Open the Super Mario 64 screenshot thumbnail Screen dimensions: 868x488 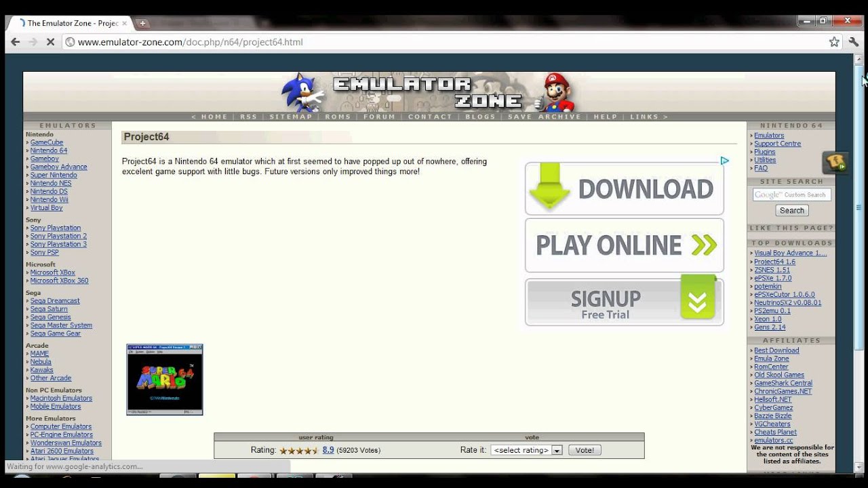(x=165, y=380)
